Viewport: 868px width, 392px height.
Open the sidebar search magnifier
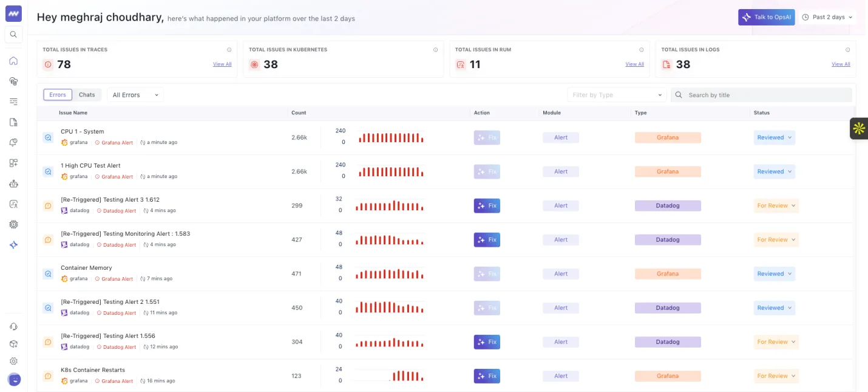tap(13, 35)
